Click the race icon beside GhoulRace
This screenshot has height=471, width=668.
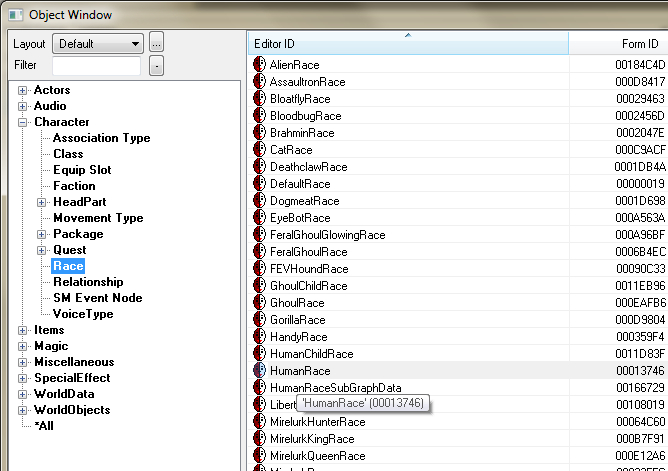tap(259, 303)
